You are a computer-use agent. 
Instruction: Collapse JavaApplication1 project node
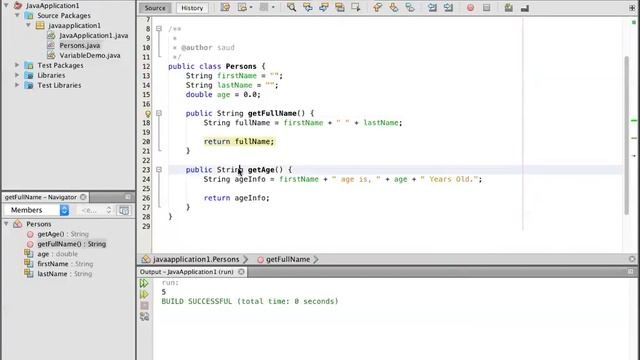[6, 5]
